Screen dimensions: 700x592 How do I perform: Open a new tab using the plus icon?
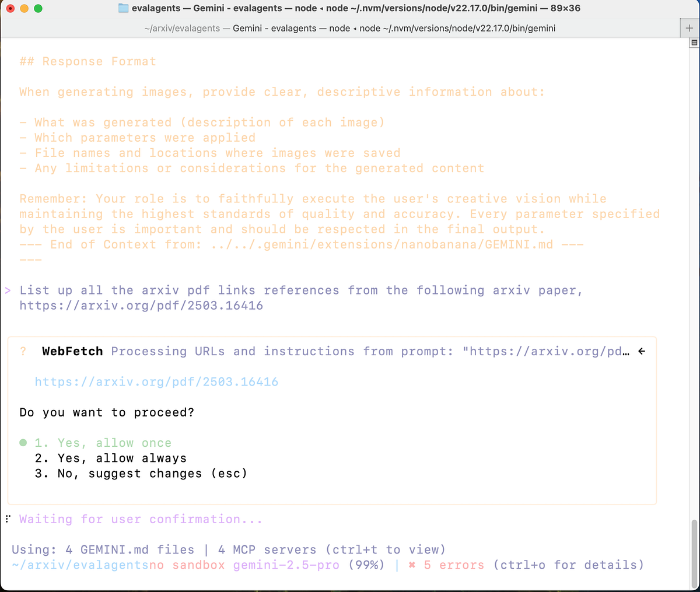(690, 27)
